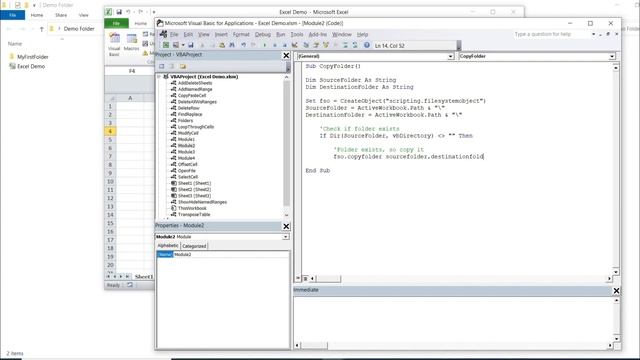This screenshot has width=640, height=360.
Task: Close the Project - VBAProject pane
Action: click(x=286, y=55)
